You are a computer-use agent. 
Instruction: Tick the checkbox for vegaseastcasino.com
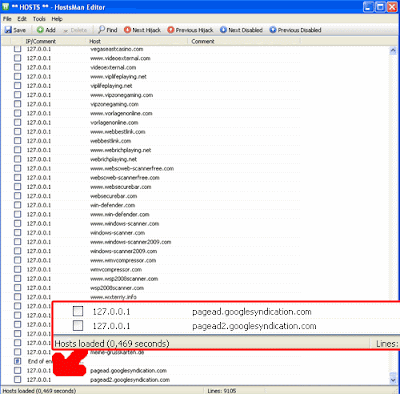click(17, 49)
